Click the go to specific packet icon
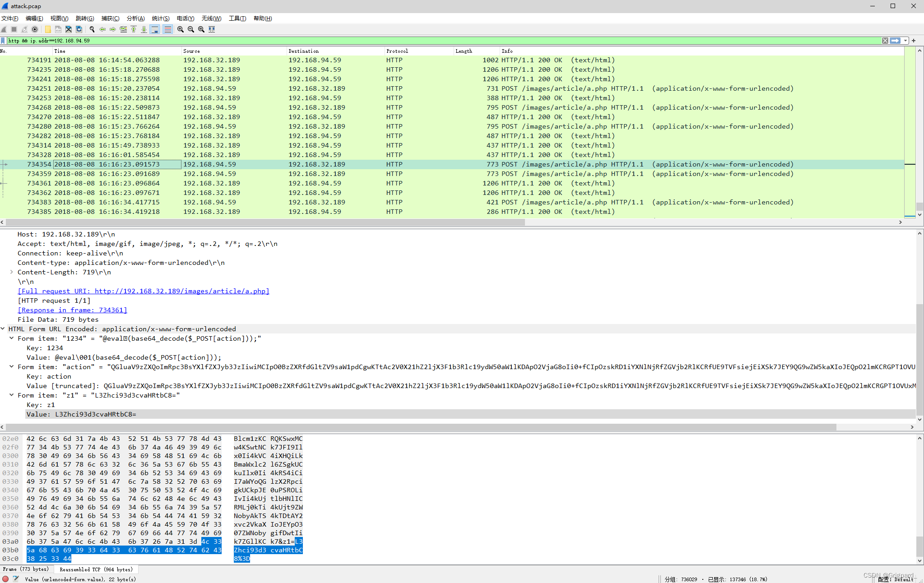This screenshot has width=924, height=583. (x=123, y=29)
